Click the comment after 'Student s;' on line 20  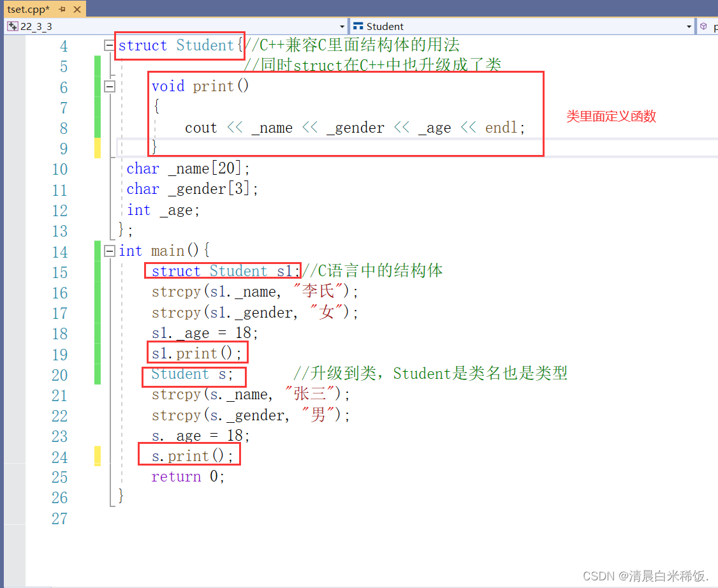pos(430,373)
